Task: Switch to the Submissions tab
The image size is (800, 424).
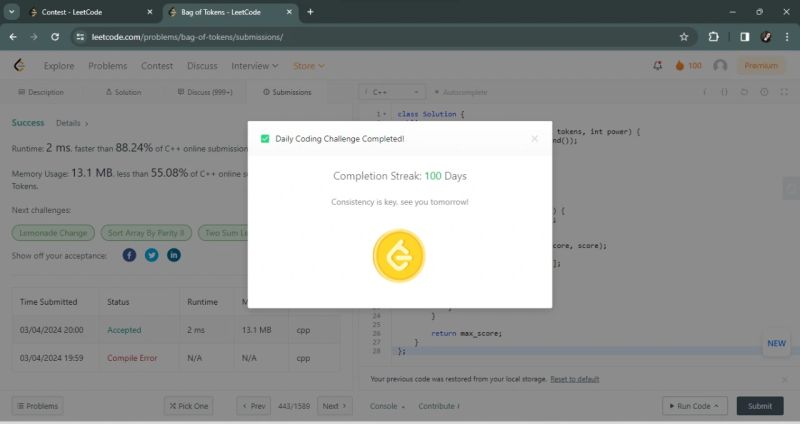Action: tap(287, 92)
